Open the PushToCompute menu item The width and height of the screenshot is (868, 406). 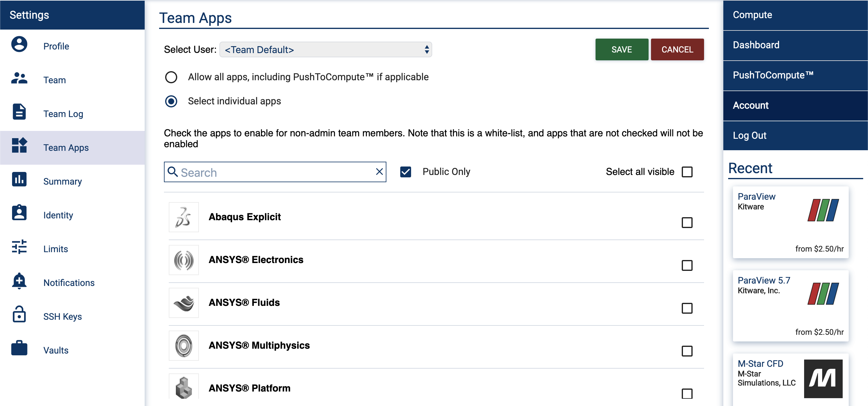[795, 75]
